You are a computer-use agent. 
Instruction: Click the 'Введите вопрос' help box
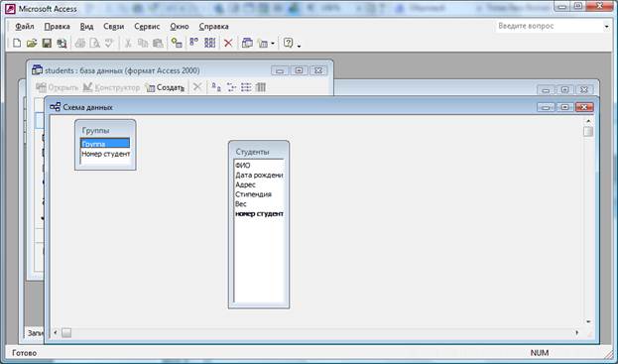click(548, 26)
